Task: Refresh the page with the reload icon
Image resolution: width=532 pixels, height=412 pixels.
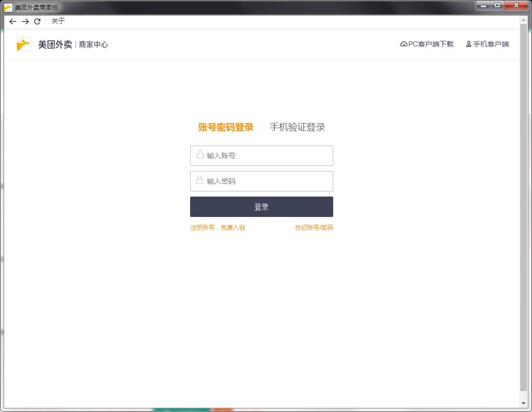Action: (x=37, y=21)
